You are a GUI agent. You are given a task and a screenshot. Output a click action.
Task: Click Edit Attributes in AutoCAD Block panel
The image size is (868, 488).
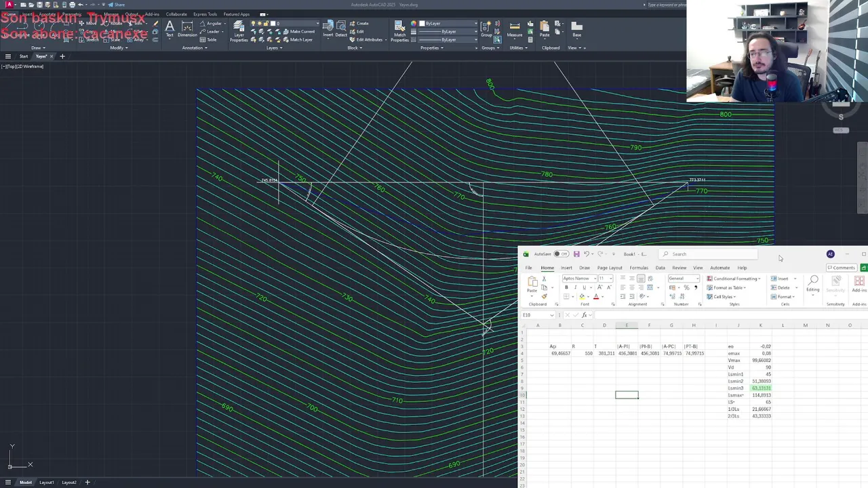coord(367,39)
